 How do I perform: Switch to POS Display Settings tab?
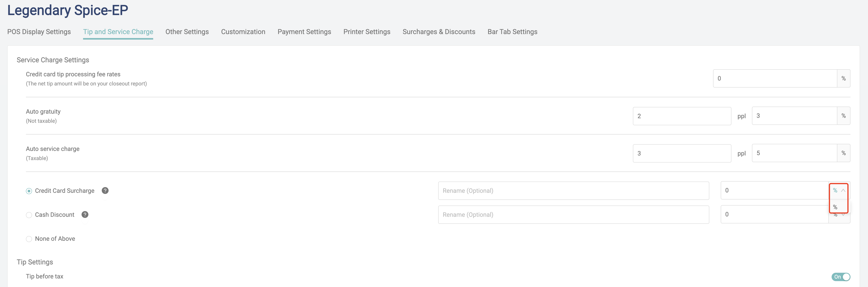tap(39, 32)
